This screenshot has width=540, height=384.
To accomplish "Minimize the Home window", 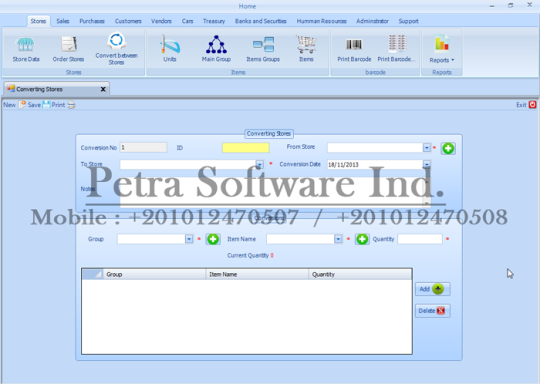I will coord(492,6).
